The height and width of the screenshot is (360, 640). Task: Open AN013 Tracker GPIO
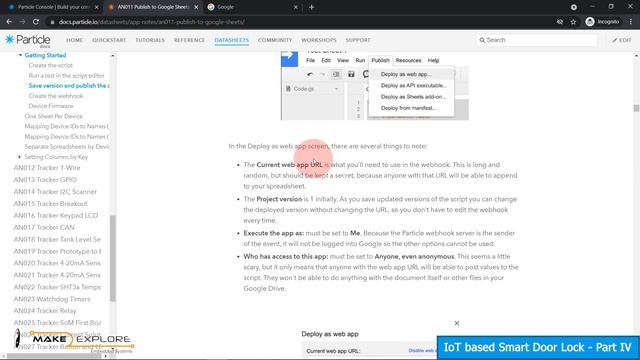45,180
